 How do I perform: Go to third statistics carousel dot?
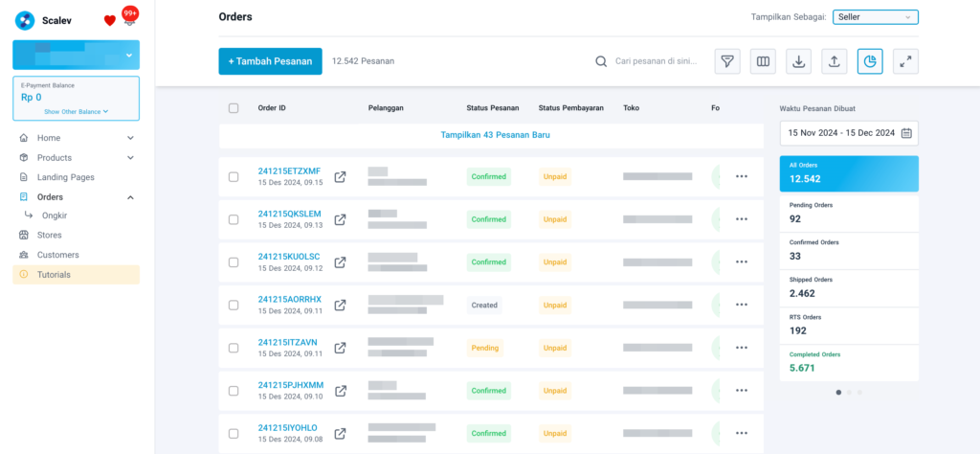pos(859,393)
